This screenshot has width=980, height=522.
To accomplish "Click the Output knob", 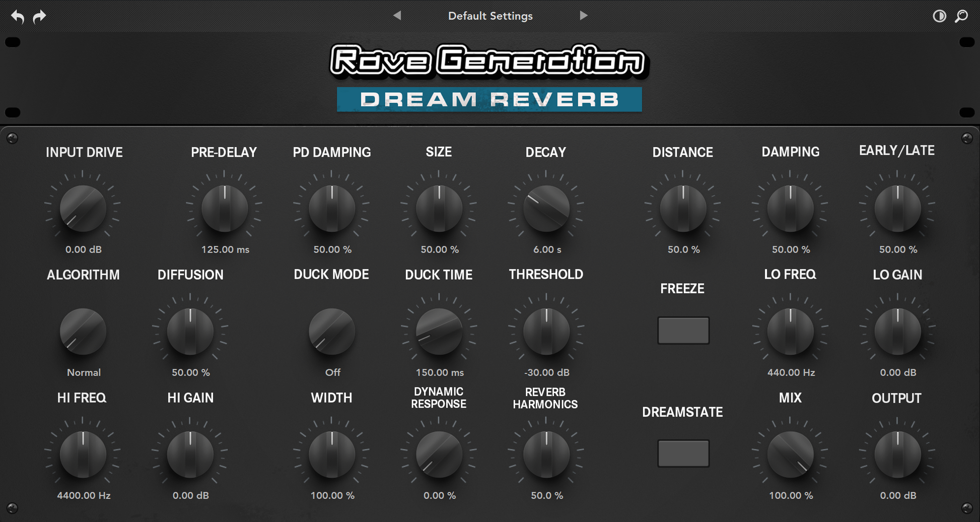I will pos(897,454).
